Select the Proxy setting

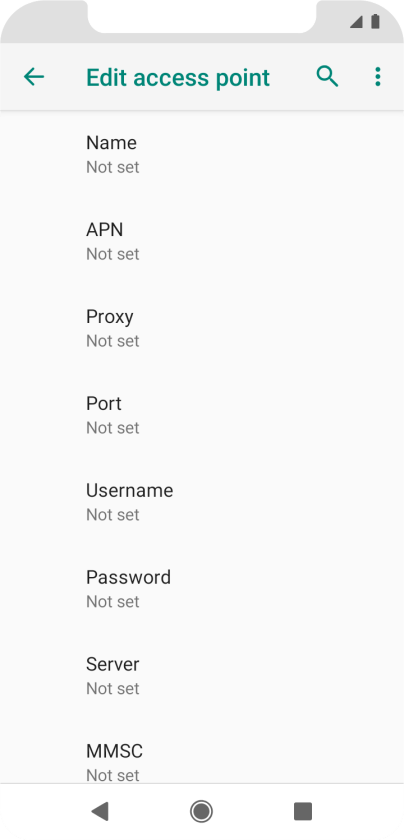202,328
